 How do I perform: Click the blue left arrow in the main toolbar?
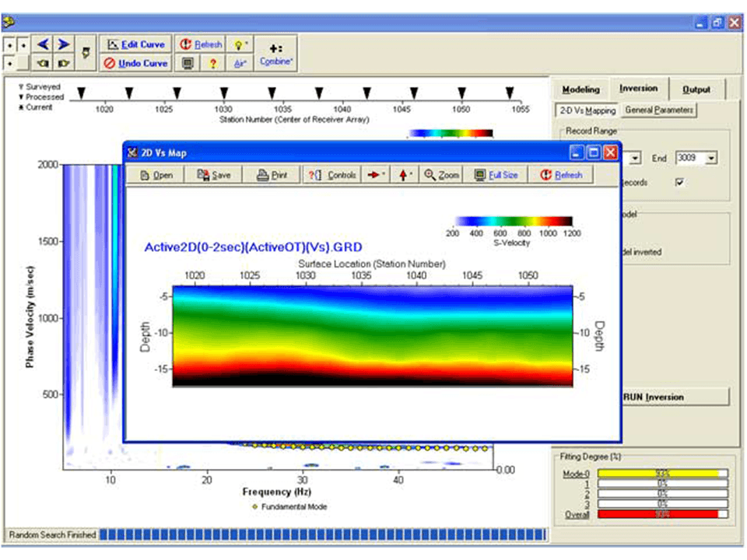click(x=43, y=44)
